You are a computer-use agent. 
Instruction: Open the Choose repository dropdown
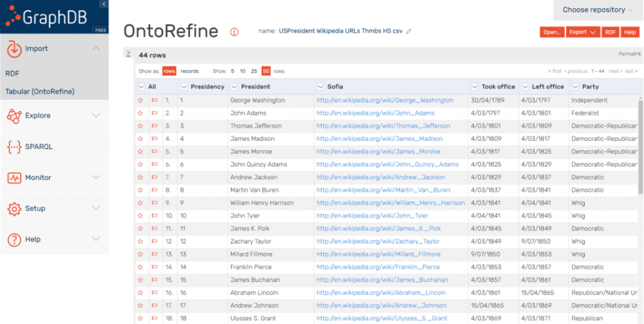[598, 10]
